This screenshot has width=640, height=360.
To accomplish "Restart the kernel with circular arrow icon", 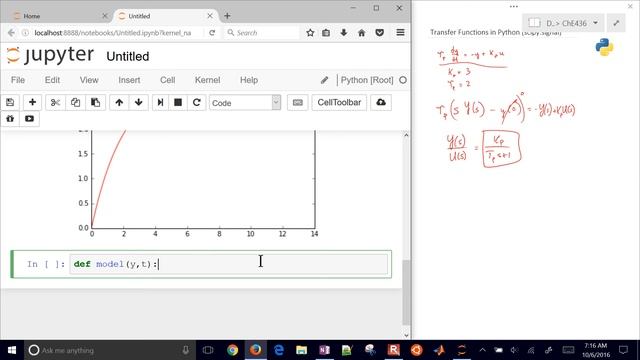I will click(x=196, y=102).
